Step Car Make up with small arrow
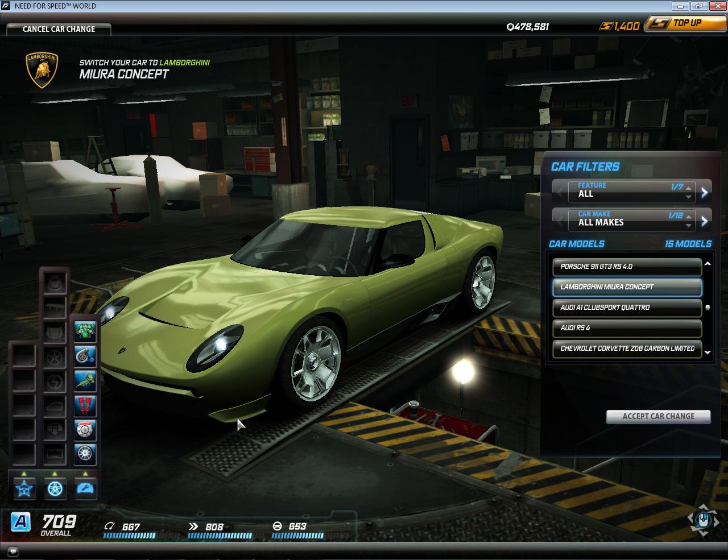The height and width of the screenshot is (560, 728). point(689,217)
